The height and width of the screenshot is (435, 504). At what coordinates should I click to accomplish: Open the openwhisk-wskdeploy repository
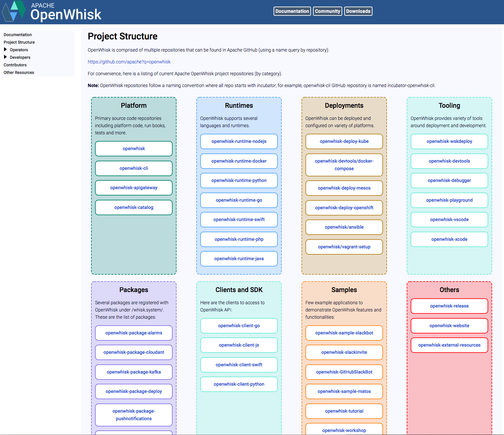click(449, 141)
